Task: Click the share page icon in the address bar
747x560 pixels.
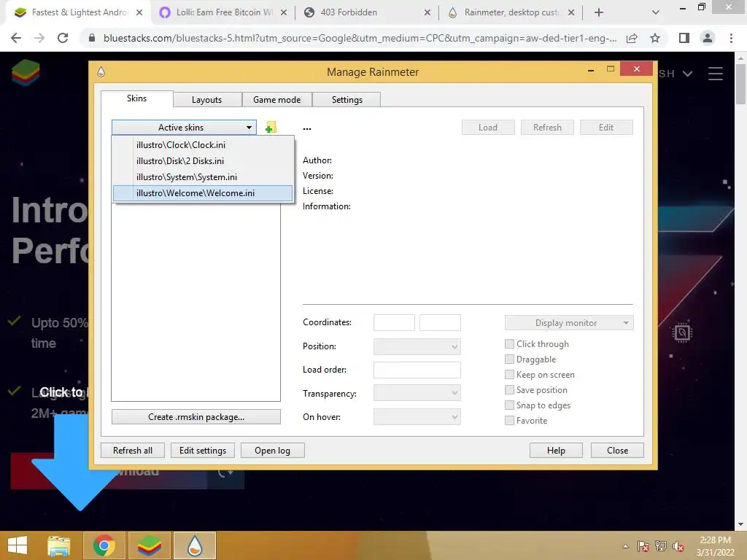Action: click(x=632, y=38)
